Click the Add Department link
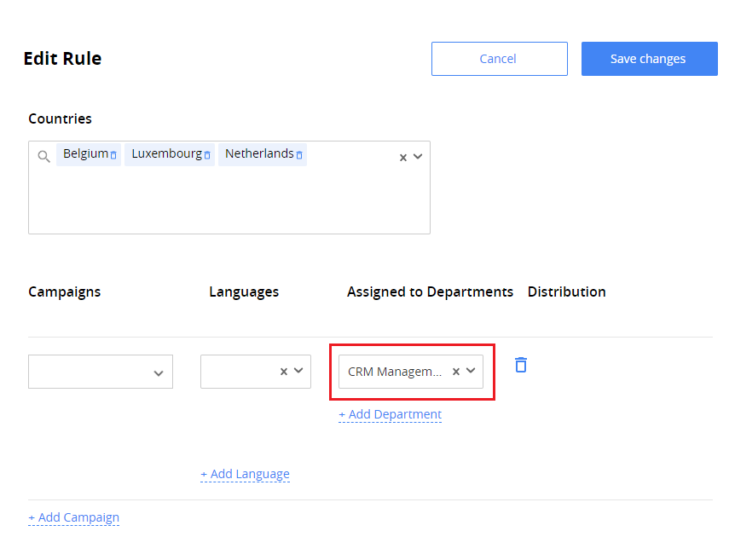 [390, 414]
